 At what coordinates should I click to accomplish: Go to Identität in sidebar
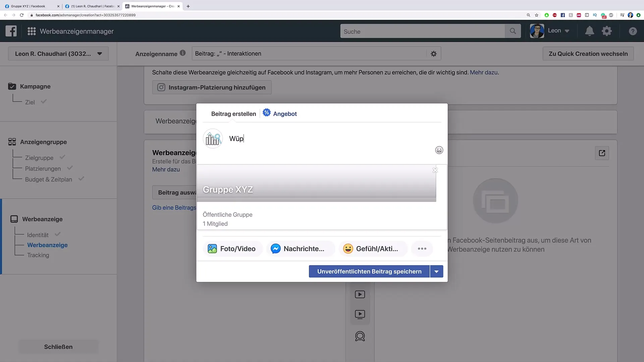click(x=38, y=235)
